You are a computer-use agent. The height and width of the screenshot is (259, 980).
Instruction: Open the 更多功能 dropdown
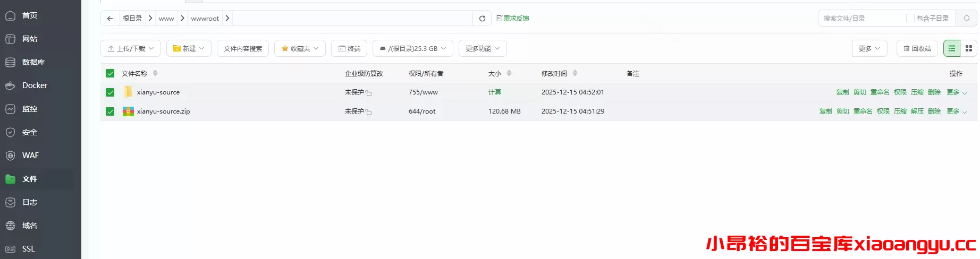coord(483,48)
